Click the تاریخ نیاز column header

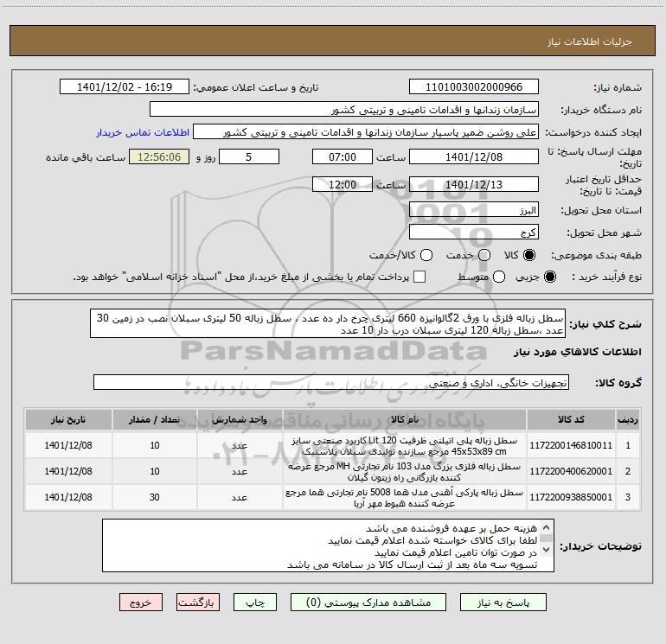point(68,419)
